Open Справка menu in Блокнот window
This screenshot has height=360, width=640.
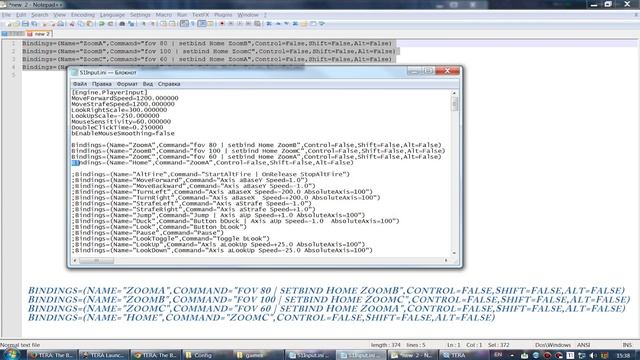[x=169, y=84]
